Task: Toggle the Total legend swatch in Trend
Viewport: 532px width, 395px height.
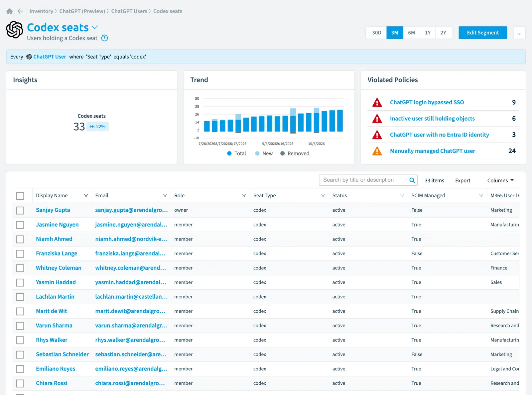Action: tap(229, 153)
